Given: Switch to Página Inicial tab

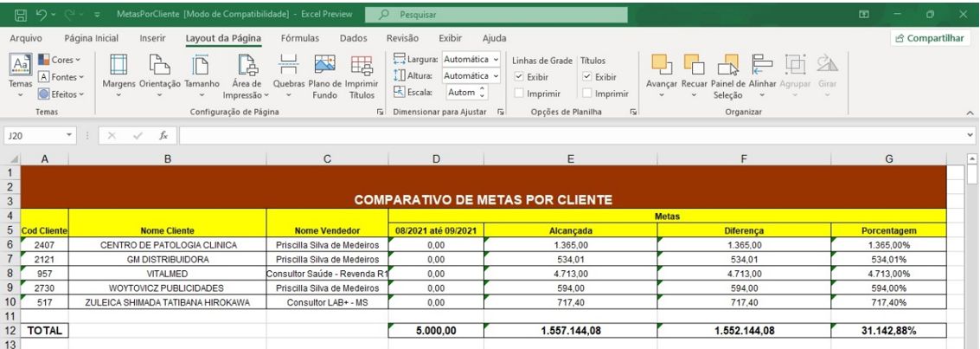Looking at the screenshot, I should coord(91,38).
